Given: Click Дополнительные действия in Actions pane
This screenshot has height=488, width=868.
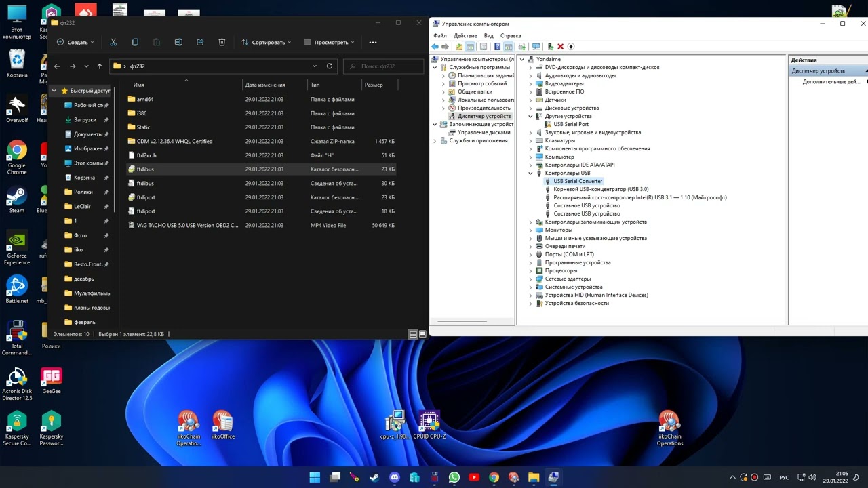Looking at the screenshot, I should coord(831,81).
